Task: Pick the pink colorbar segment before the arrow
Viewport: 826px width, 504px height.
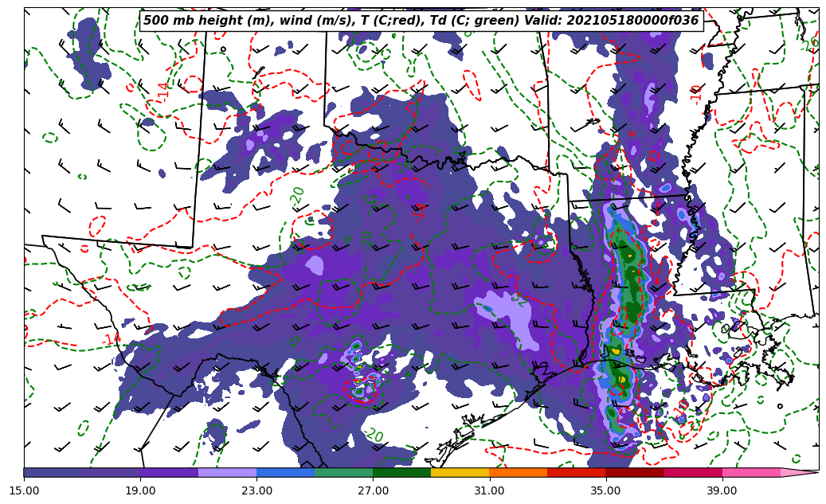Action: 751,472
